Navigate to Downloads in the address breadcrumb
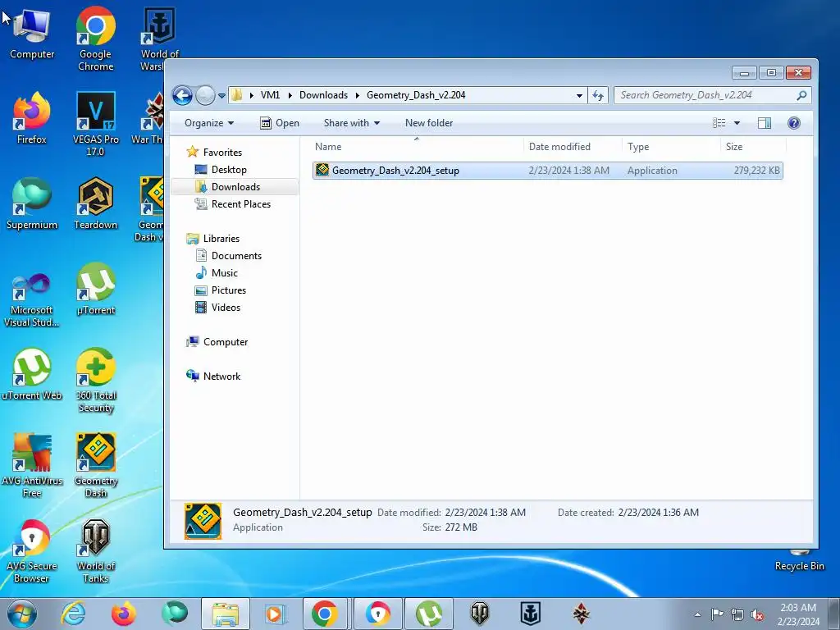The height and width of the screenshot is (630, 840). coord(323,95)
